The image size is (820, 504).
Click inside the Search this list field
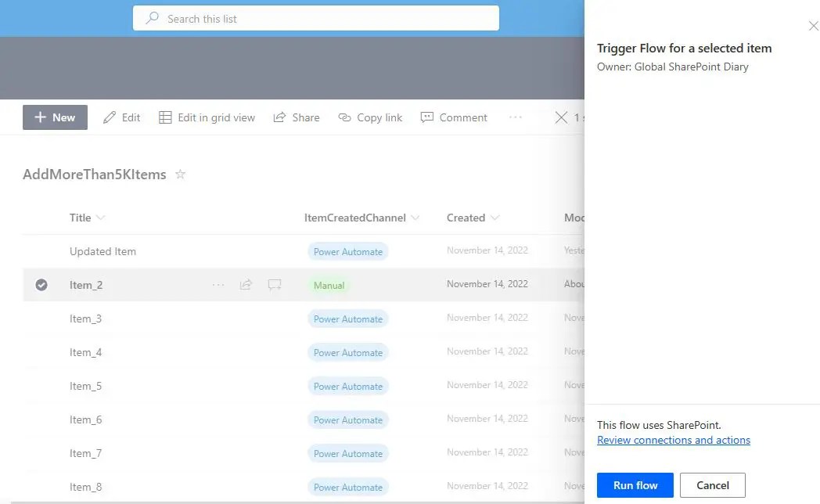click(x=313, y=18)
